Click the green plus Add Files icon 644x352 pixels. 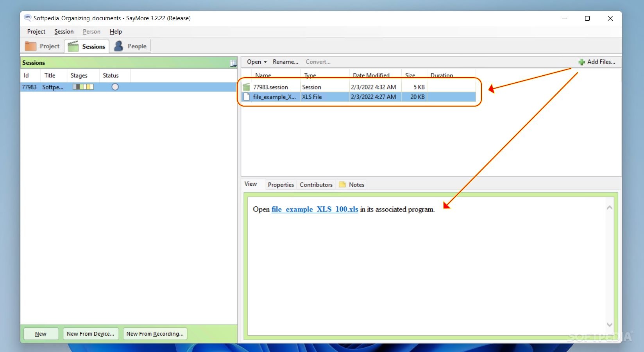pos(581,62)
